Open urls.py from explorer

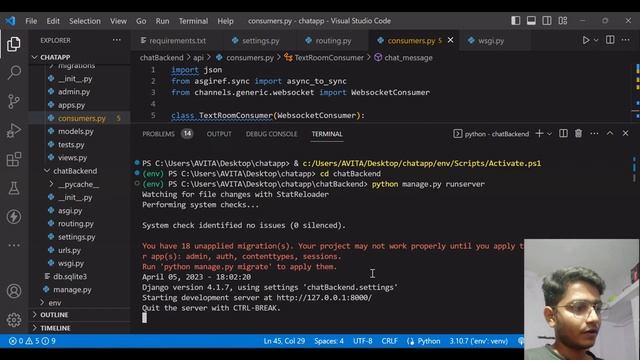[x=80, y=250]
